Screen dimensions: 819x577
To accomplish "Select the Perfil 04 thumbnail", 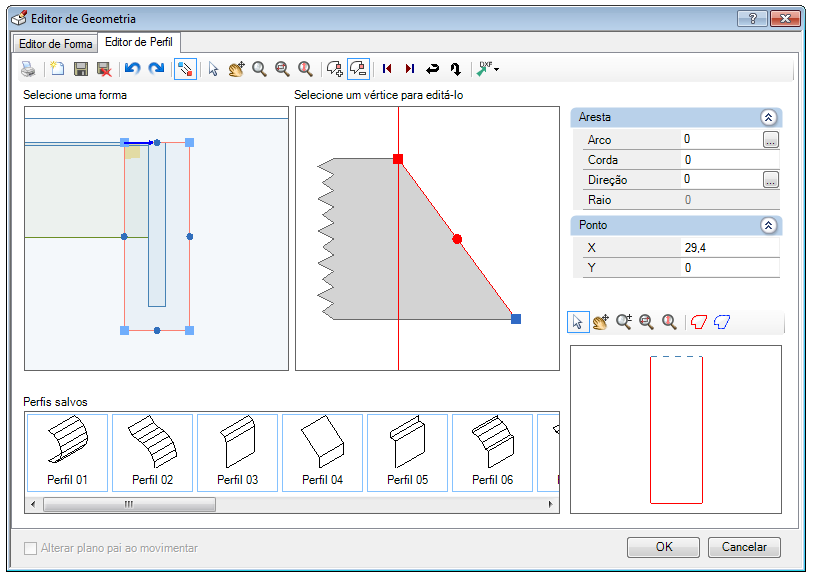I will click(x=322, y=453).
